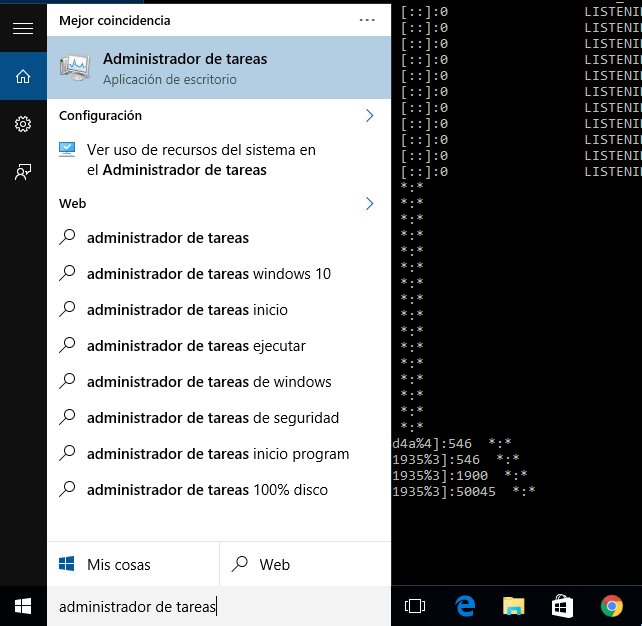The width and height of the screenshot is (642, 626).
Task: Expand the Configuración section arrow
Action: pyautogui.click(x=369, y=116)
